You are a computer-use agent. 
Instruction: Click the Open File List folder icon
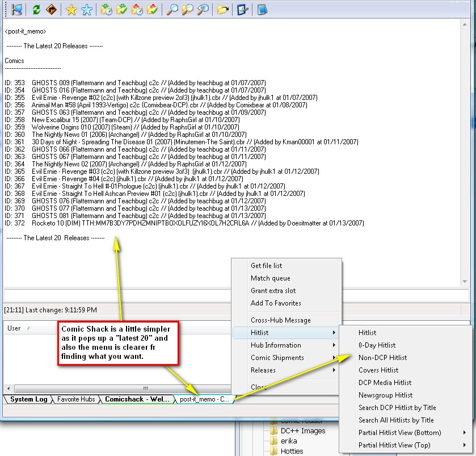pyautogui.click(x=223, y=9)
